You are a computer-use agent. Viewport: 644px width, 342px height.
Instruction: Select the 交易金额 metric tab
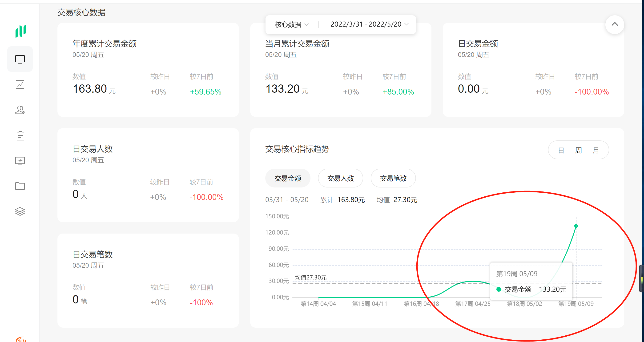tap(287, 178)
